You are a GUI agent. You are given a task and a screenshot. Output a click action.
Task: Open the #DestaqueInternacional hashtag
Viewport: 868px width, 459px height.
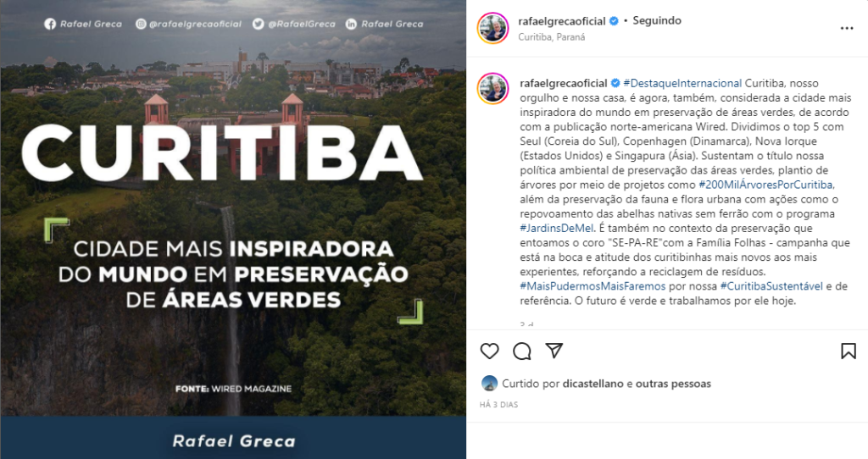click(x=682, y=84)
